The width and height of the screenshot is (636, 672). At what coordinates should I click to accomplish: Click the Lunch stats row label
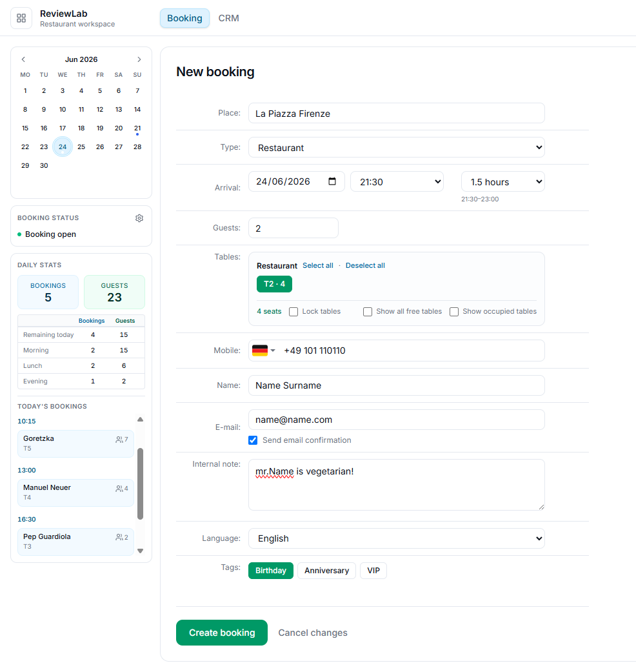32,365
